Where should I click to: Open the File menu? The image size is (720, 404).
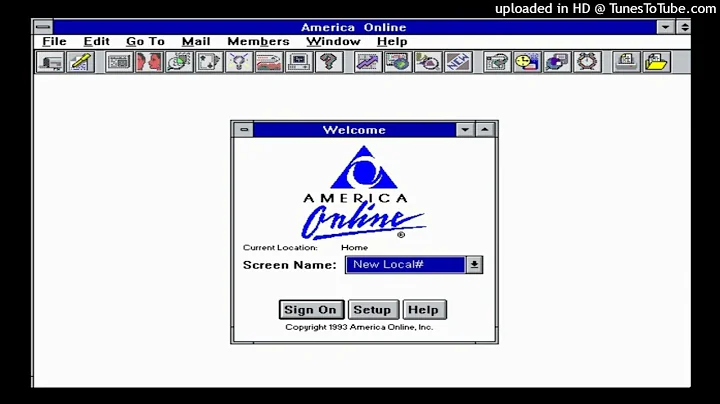click(x=54, y=41)
